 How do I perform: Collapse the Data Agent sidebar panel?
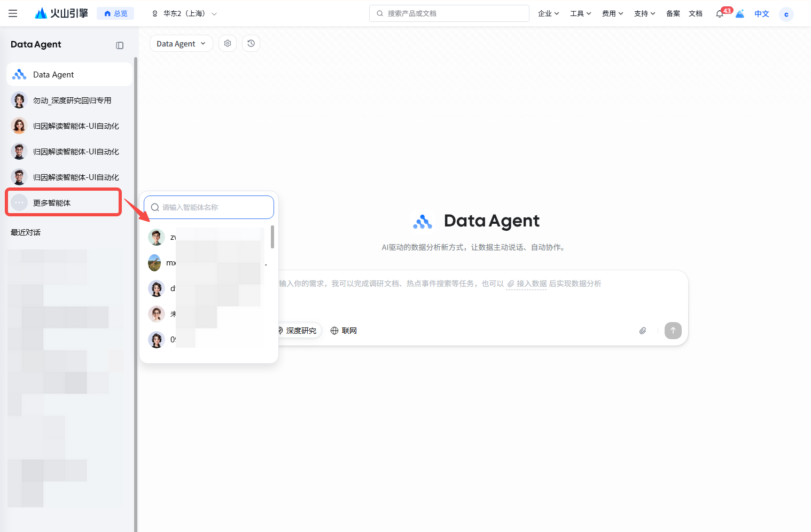pyautogui.click(x=120, y=45)
